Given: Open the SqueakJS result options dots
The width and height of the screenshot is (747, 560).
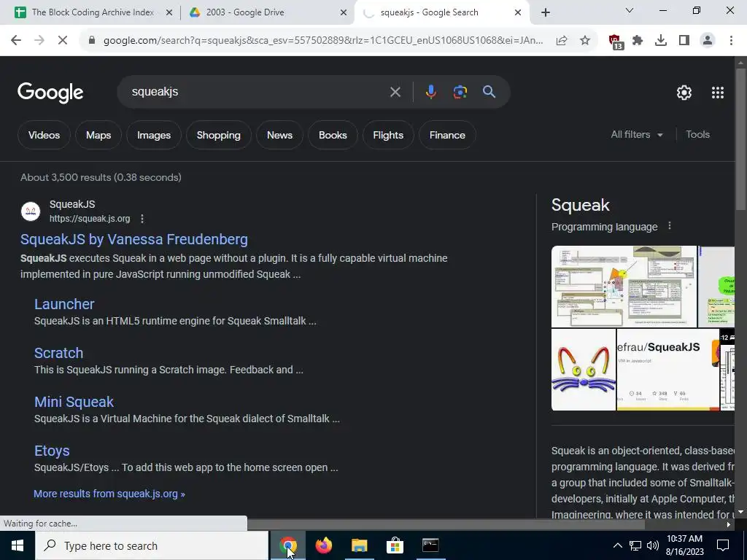Looking at the screenshot, I should coord(142,219).
